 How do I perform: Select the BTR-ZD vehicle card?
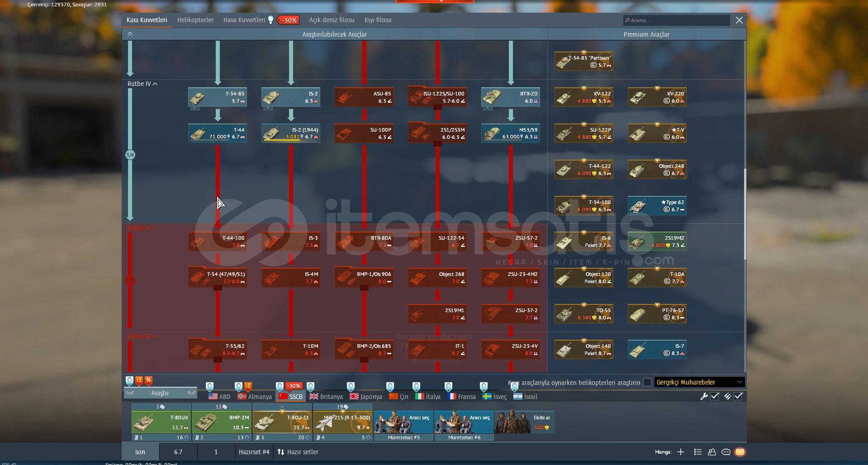(x=511, y=97)
